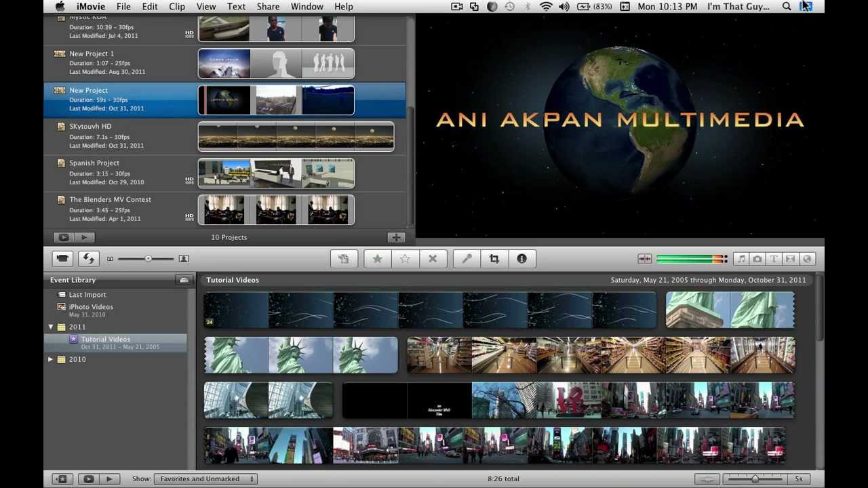
Task: Click the Statue of Liberty clip in second row
Action: (x=301, y=355)
